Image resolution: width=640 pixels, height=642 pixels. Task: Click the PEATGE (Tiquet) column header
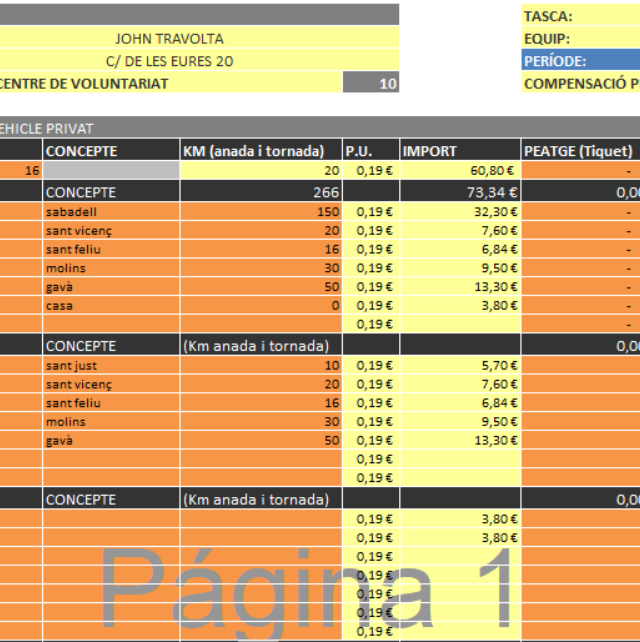click(x=580, y=151)
